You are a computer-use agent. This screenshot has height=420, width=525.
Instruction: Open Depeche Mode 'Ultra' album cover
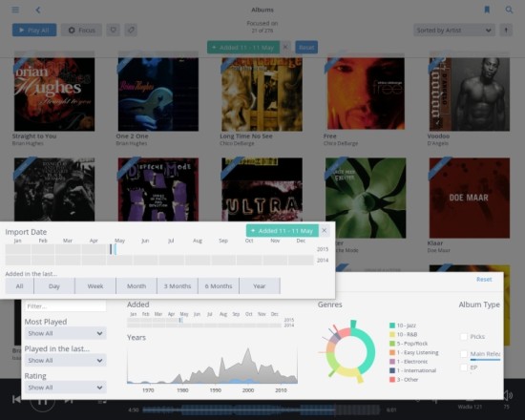click(x=262, y=189)
